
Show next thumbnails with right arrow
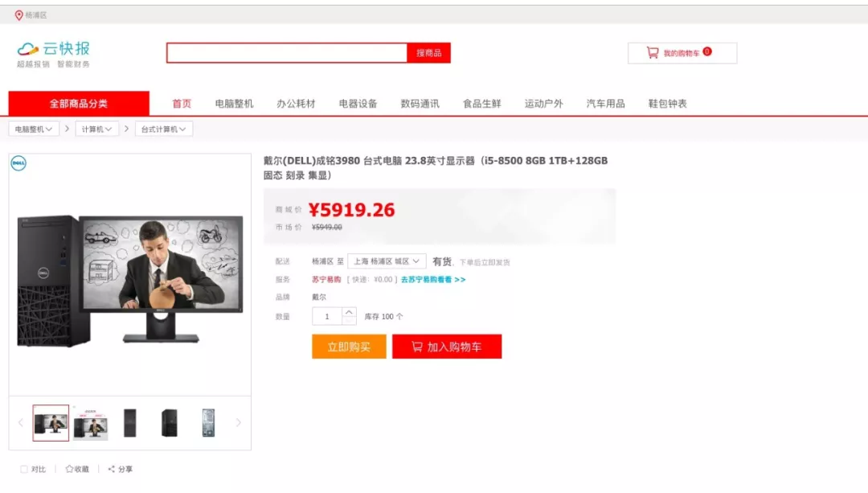(x=239, y=423)
